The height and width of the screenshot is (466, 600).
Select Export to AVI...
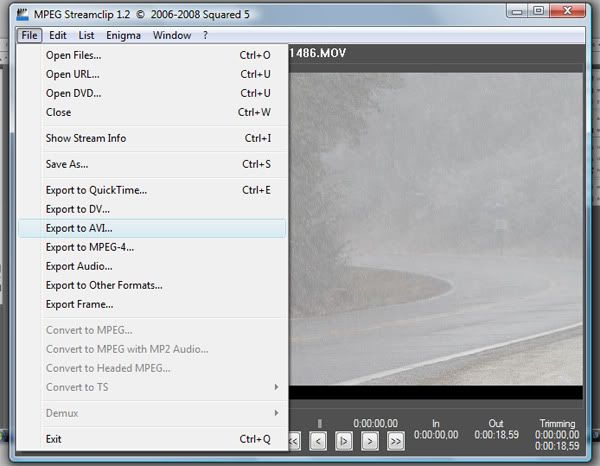(x=152, y=228)
